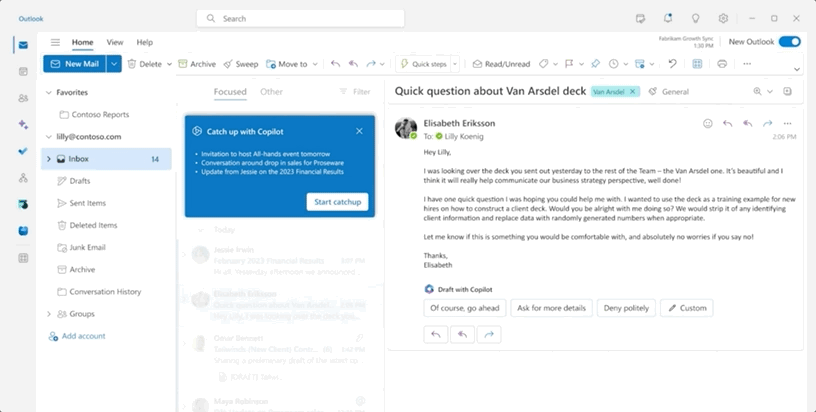This screenshot has height=412, width=816.
Task: Click into the Search box
Action: point(300,18)
